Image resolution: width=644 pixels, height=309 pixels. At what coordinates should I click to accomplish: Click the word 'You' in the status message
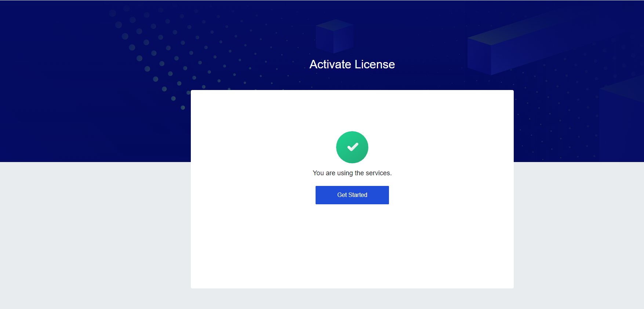pos(318,173)
